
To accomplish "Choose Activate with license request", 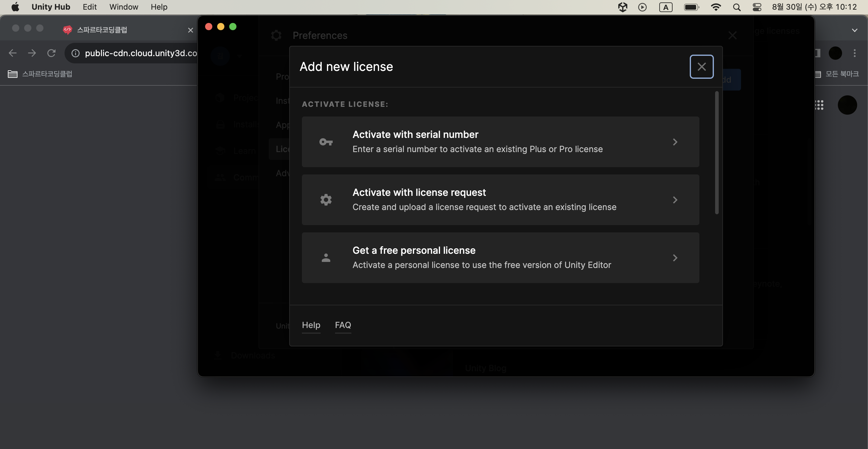I will [500, 199].
